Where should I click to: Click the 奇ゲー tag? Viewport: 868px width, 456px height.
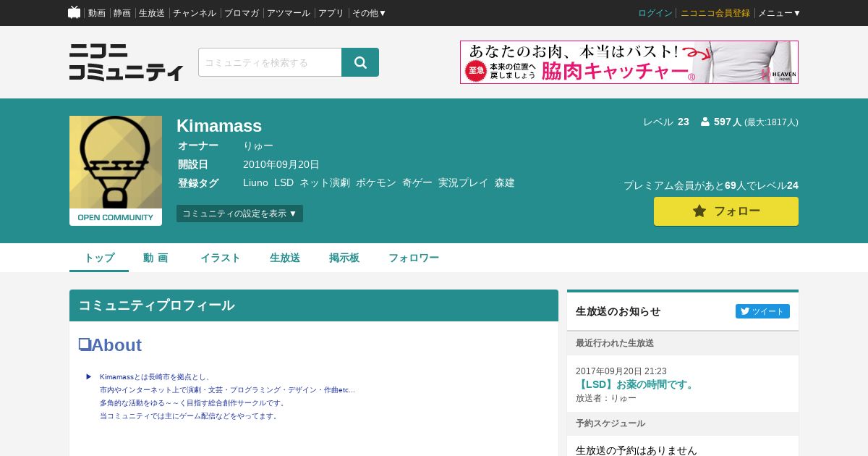(x=417, y=183)
